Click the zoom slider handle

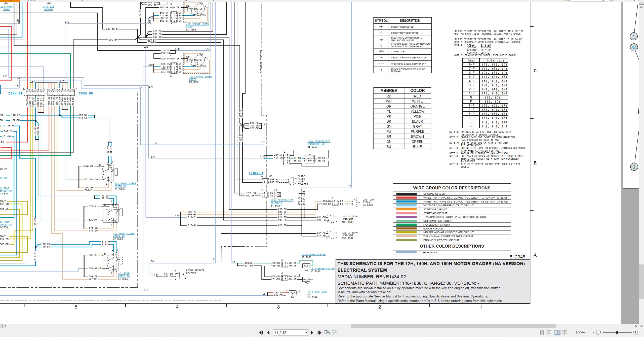pyautogui.click(x=617, y=332)
